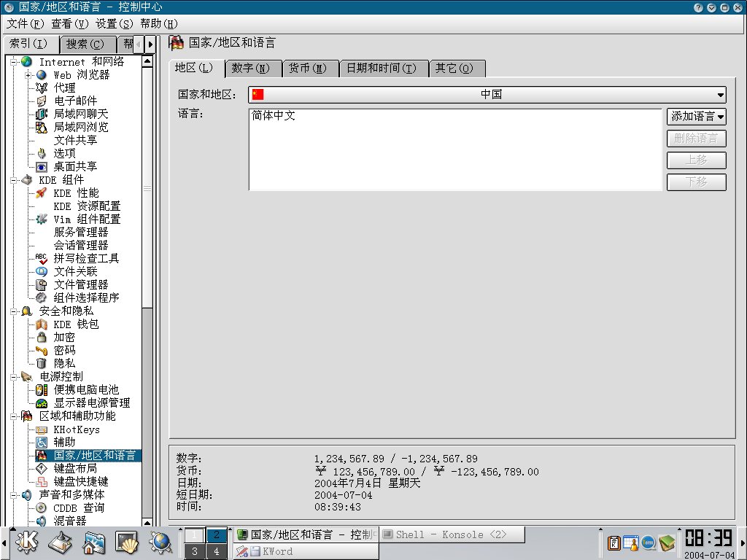Switch to the 数字(N) tab
Image resolution: width=747 pixels, height=560 pixels.
click(x=253, y=69)
